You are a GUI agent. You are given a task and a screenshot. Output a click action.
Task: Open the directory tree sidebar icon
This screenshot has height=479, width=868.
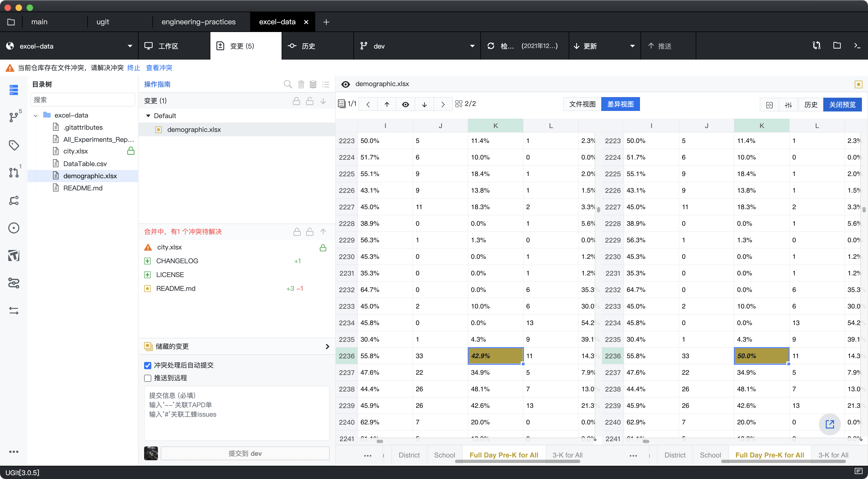click(x=14, y=90)
